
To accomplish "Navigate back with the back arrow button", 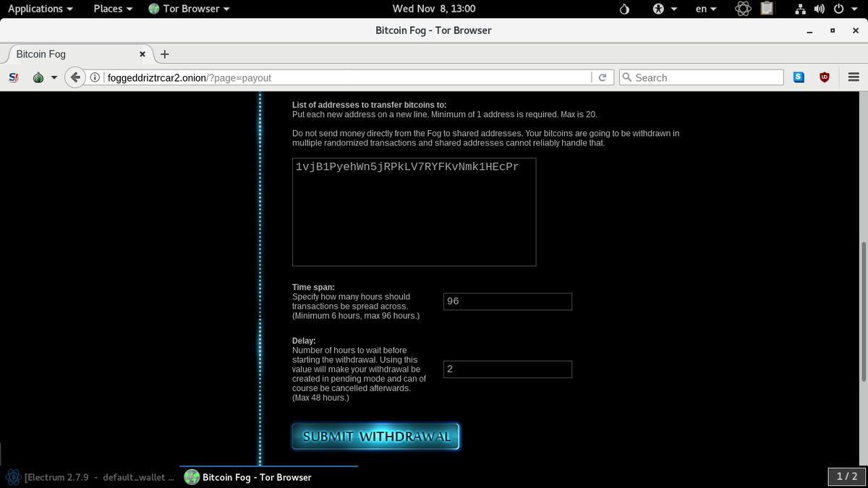I will pyautogui.click(x=75, y=77).
